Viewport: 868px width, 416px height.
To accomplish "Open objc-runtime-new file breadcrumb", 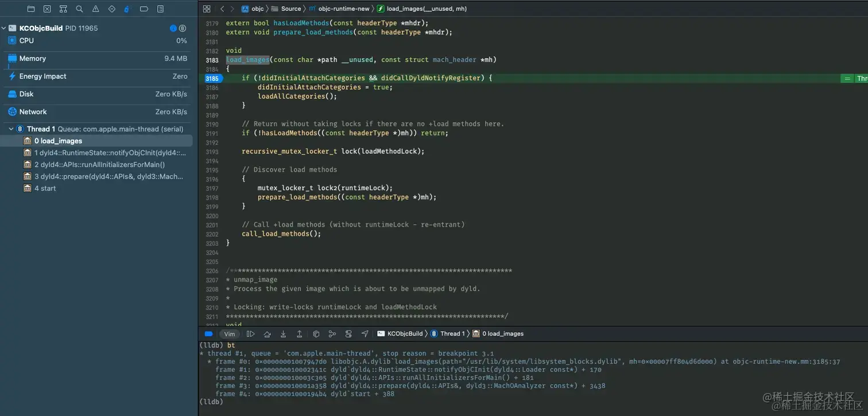I will pos(339,9).
